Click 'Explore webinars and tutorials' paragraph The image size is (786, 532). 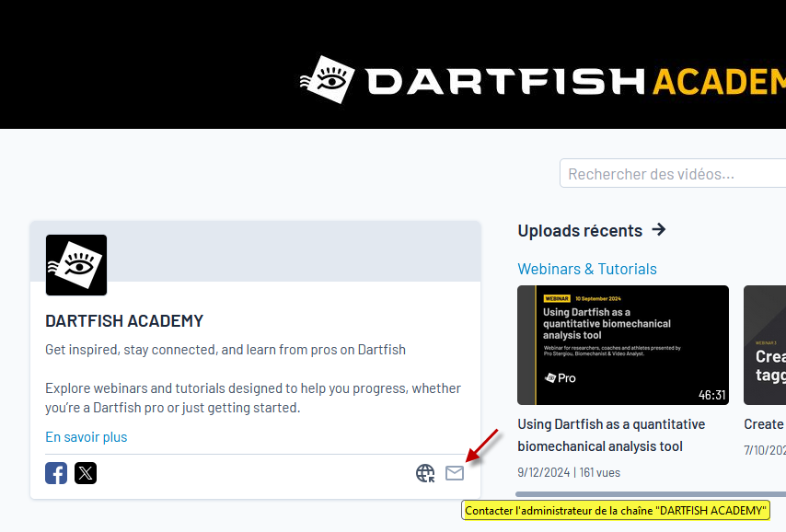tap(253, 398)
